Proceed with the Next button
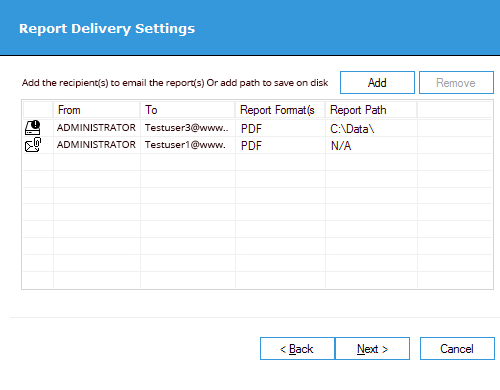Image resolution: width=500 pixels, height=390 pixels. 372,349
